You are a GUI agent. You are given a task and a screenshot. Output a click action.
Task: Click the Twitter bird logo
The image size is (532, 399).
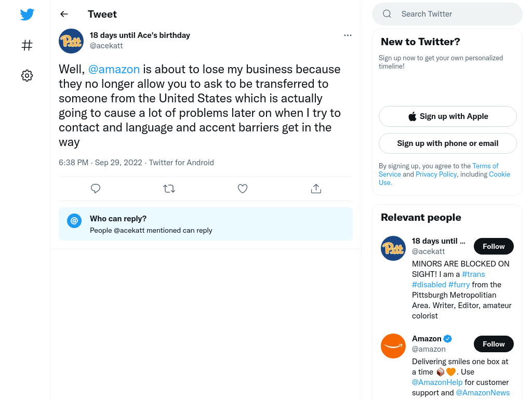point(27,14)
